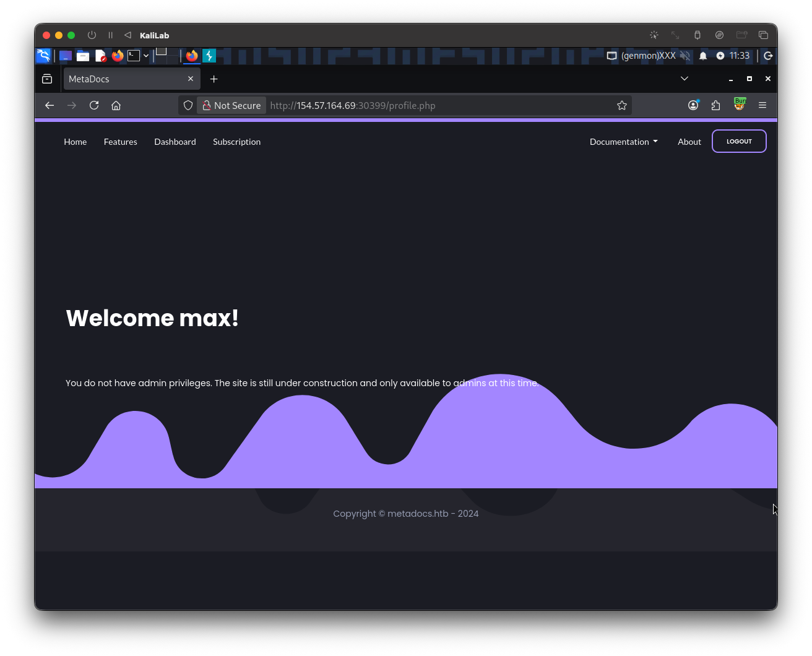
Task: Open the Kali applications menu icon
Action: 43,56
